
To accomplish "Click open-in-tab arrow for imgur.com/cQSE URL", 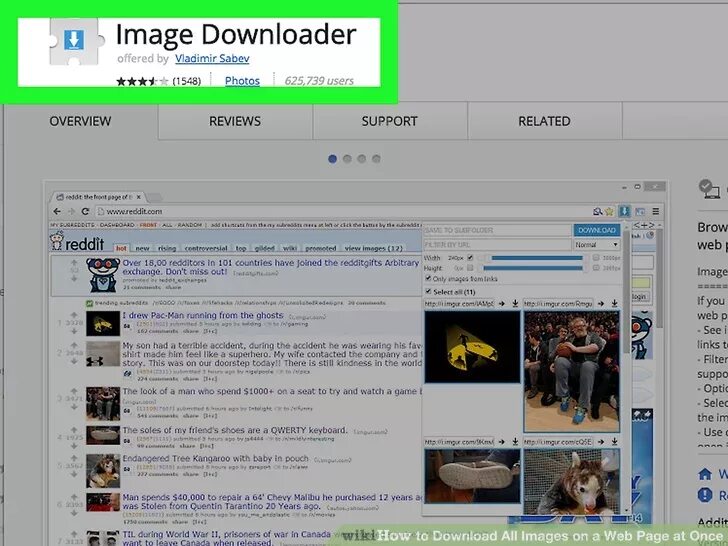I will [601, 442].
